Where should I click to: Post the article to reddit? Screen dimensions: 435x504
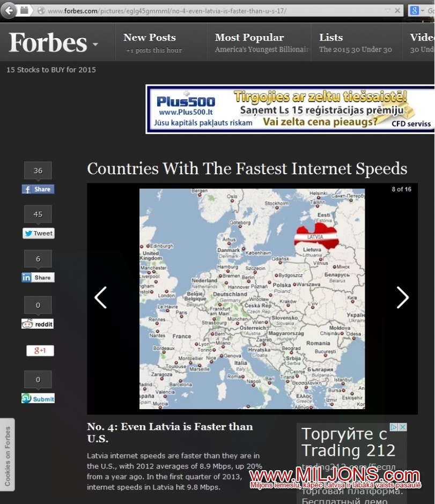38,324
